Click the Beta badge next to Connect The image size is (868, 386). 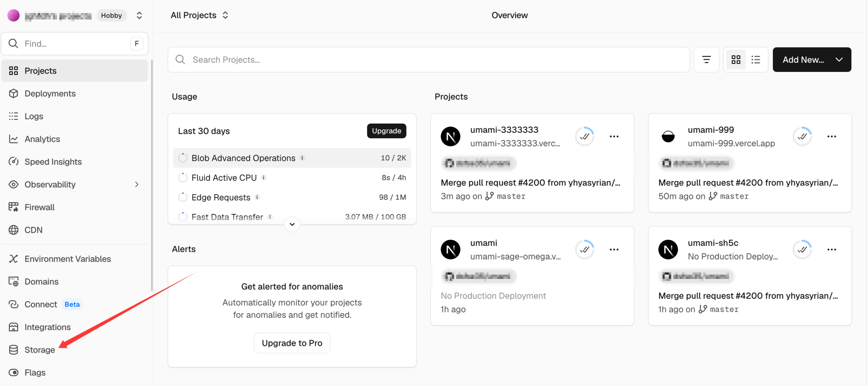click(x=72, y=304)
